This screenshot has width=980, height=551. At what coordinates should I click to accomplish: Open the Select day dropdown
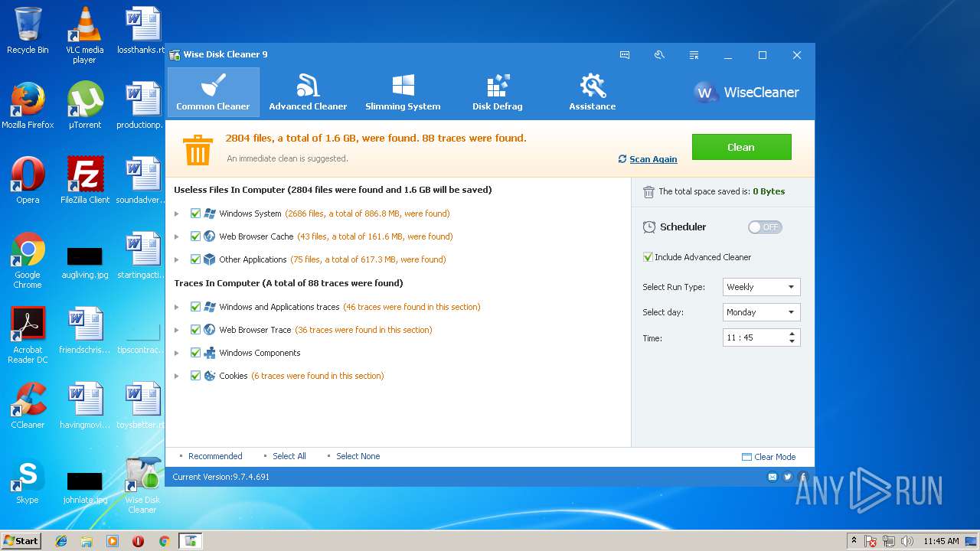pyautogui.click(x=761, y=312)
